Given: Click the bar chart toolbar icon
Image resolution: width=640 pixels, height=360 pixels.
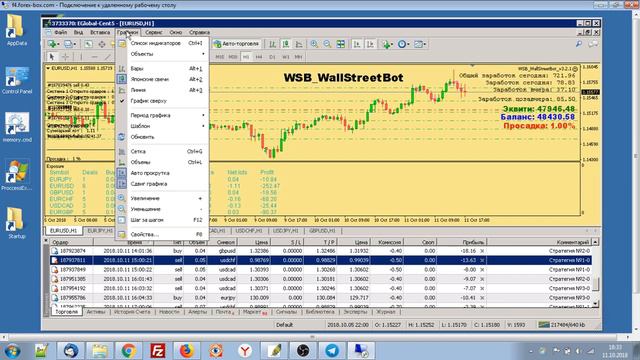Looking at the screenshot, I should pos(273,44).
